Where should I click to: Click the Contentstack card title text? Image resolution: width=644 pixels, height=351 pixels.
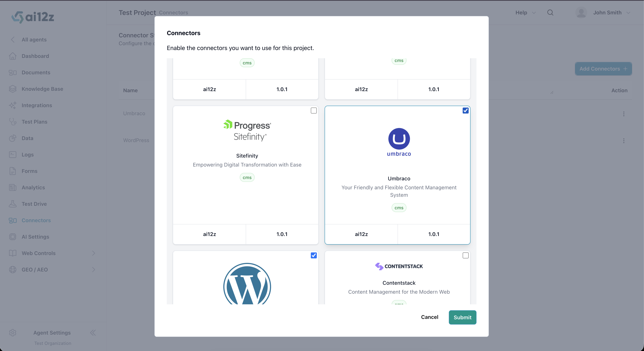pyautogui.click(x=399, y=283)
